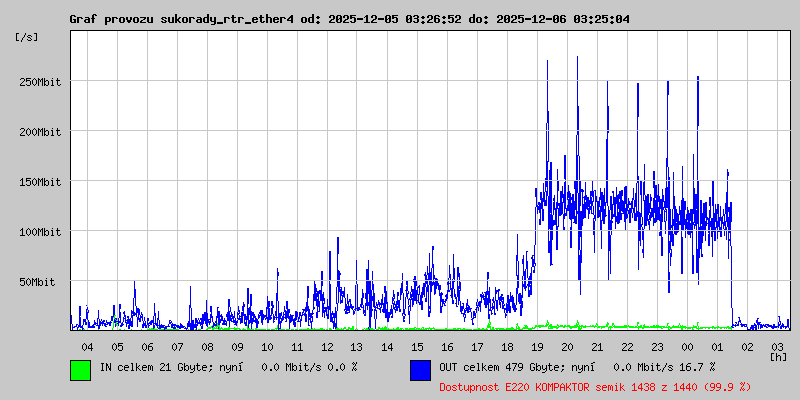Click hour label '08' on time axis
The image size is (800, 400).
pyautogui.click(x=207, y=347)
